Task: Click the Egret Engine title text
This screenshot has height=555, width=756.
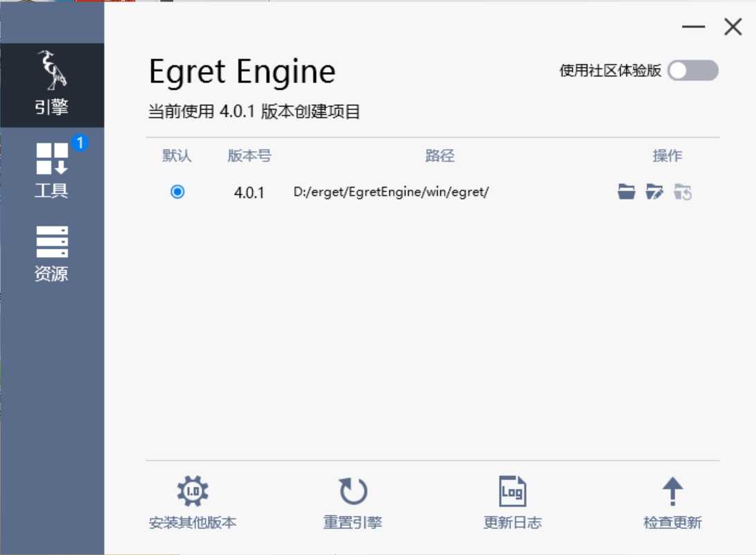Action: coord(242,72)
